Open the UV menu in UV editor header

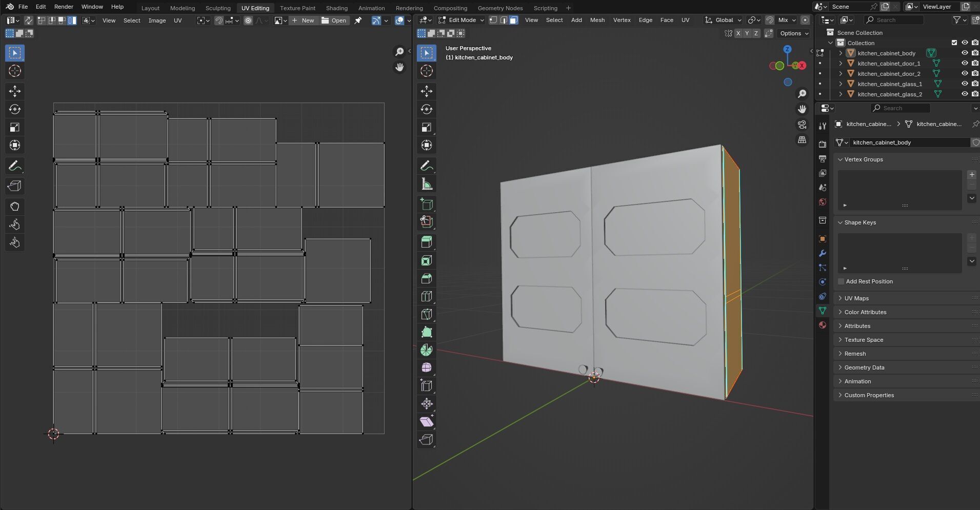click(177, 21)
